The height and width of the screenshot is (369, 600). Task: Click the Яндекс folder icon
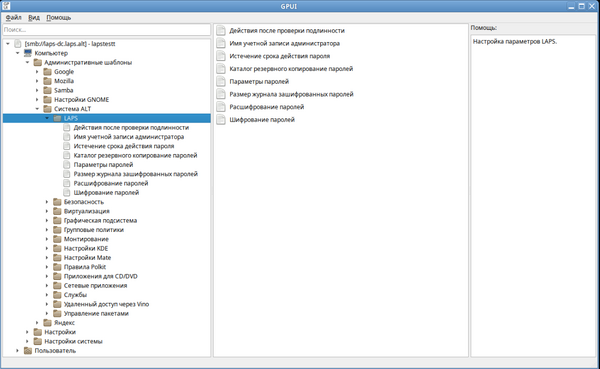click(x=47, y=323)
